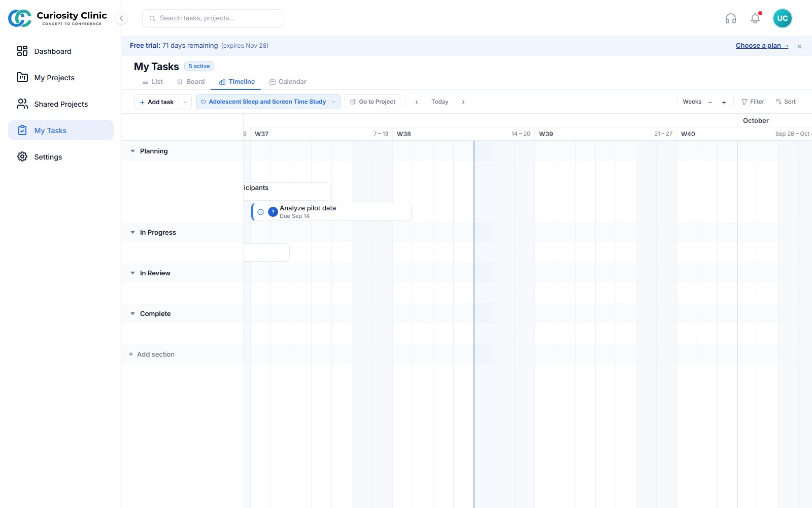Switch to the Board tab
The height and width of the screenshot is (508, 812).
(191, 82)
